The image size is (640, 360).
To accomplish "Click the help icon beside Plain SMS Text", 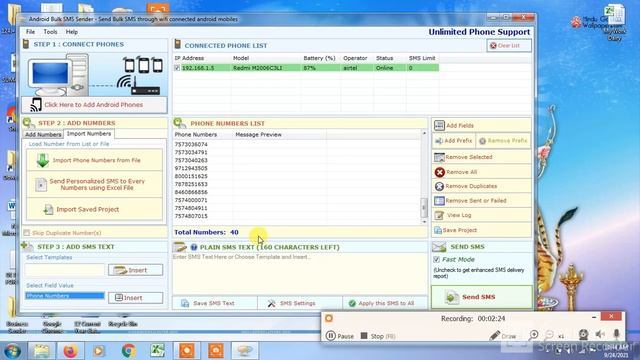I will point(194,247).
